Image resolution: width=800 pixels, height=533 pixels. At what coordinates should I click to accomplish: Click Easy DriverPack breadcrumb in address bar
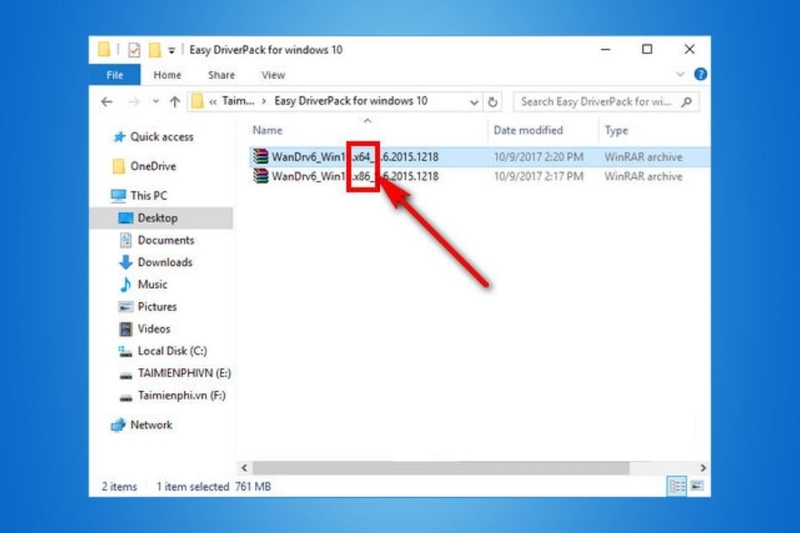tap(351, 101)
